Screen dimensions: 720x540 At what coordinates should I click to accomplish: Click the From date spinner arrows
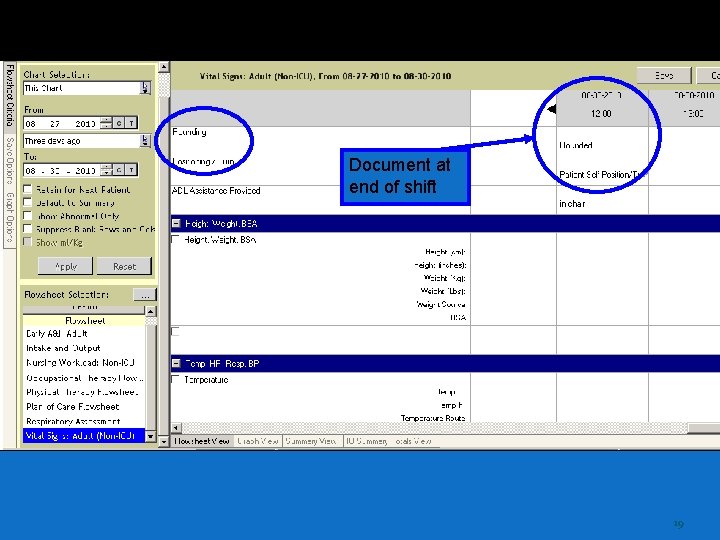pyautogui.click(x=106, y=123)
